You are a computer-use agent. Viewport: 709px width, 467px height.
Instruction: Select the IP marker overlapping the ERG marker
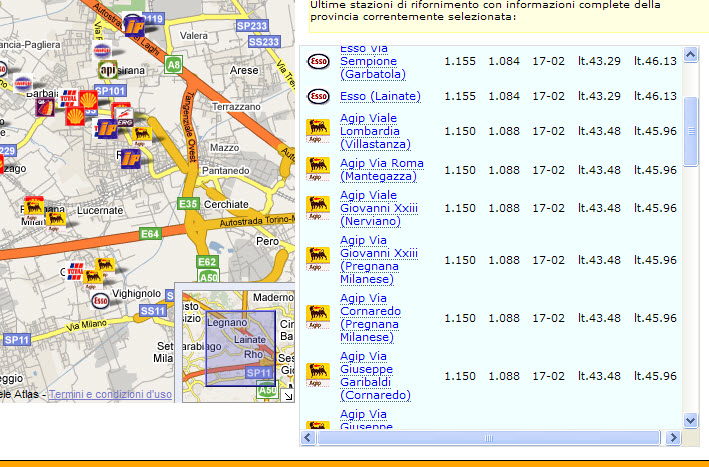click(108, 129)
